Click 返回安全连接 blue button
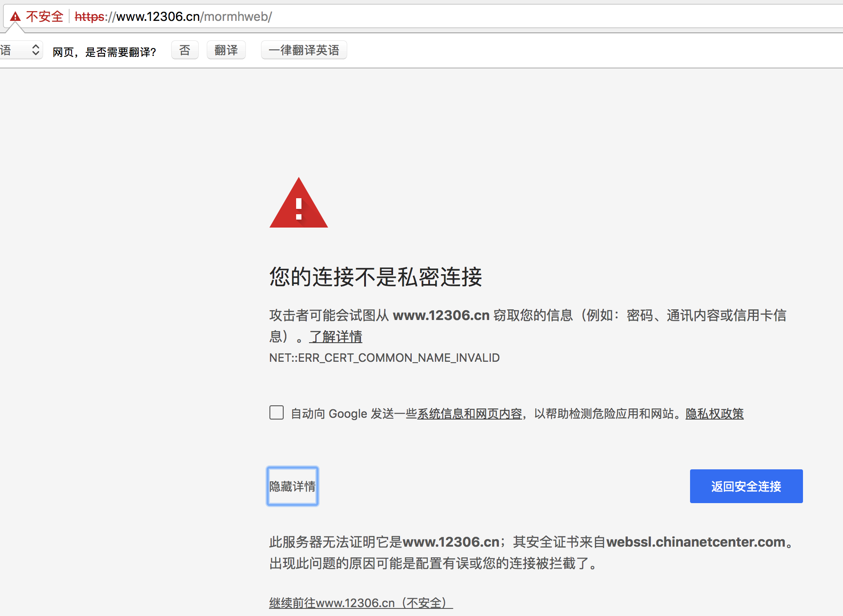Image resolution: width=843 pixels, height=616 pixels. [746, 486]
